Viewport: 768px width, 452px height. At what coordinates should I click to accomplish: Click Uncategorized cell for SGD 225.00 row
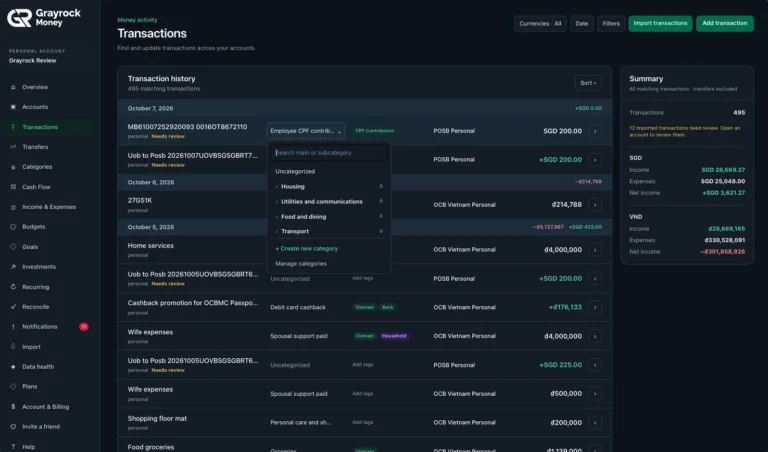pos(290,365)
